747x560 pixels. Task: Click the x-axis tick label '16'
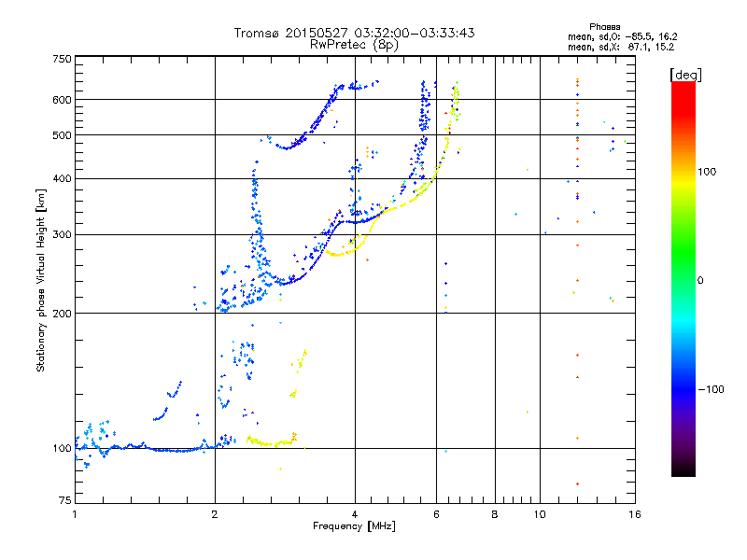635,514
